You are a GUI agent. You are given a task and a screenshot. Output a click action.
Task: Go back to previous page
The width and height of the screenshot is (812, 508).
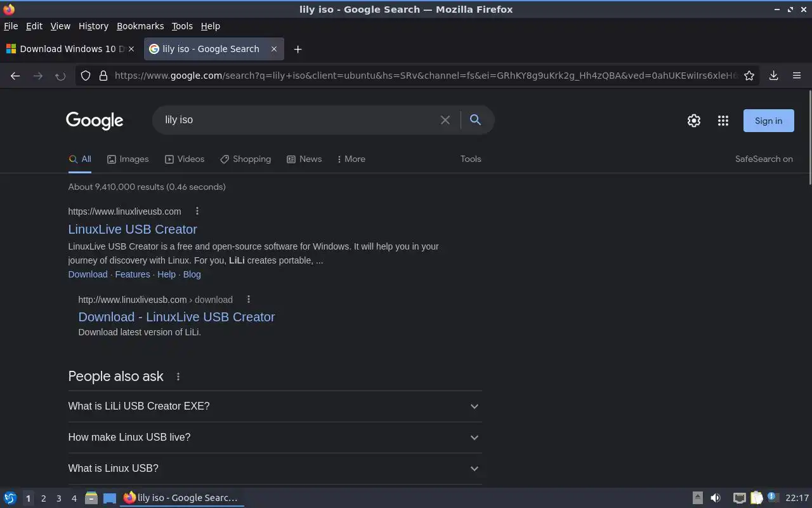tap(15, 76)
